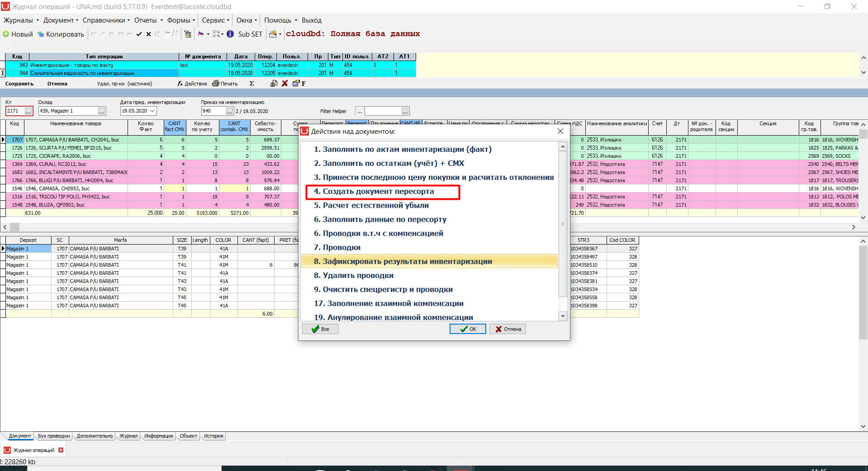868x471 pixels.
Task: Open the Склад lookup ellipsis button
Action: point(102,111)
